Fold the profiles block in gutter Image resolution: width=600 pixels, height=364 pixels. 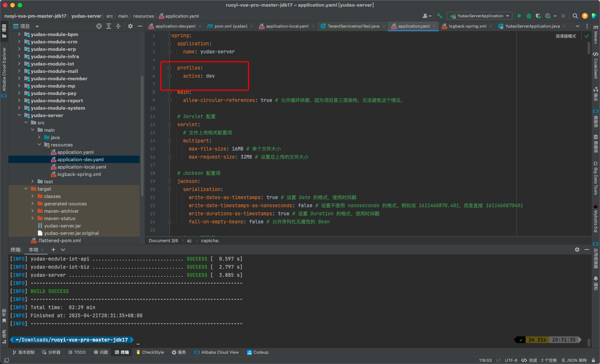click(169, 68)
